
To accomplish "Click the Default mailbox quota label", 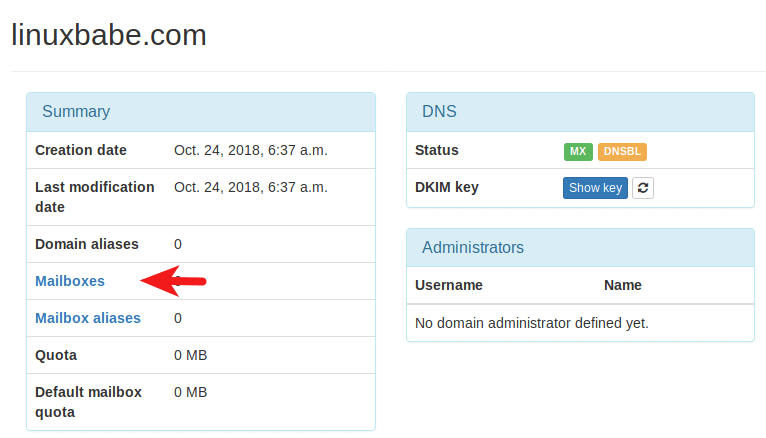I will (x=88, y=401).
